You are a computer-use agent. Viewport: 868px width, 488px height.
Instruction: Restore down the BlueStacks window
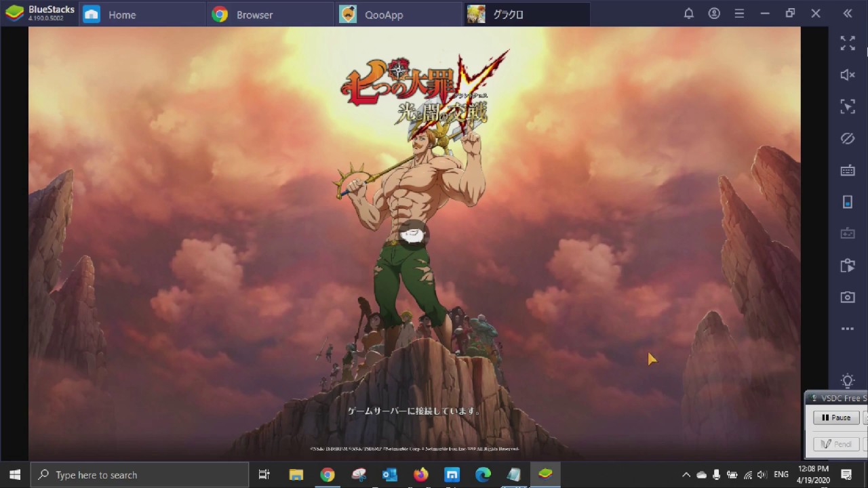tap(791, 14)
